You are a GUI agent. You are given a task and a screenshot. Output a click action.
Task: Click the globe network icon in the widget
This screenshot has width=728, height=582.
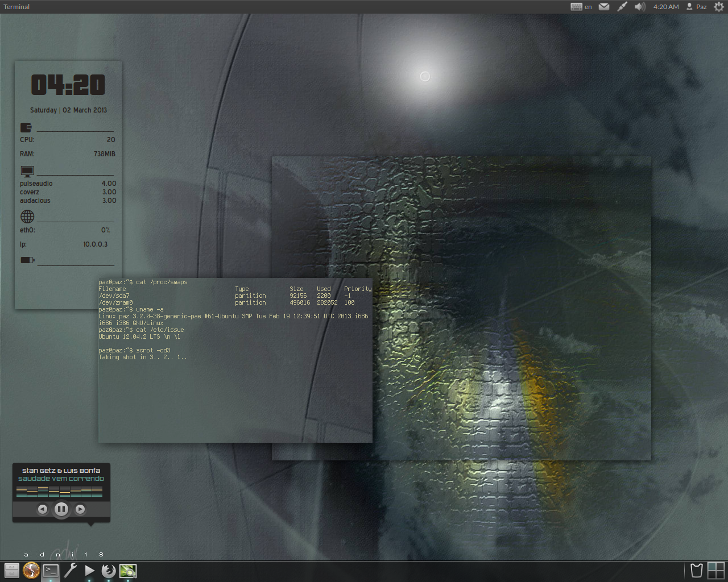click(27, 217)
